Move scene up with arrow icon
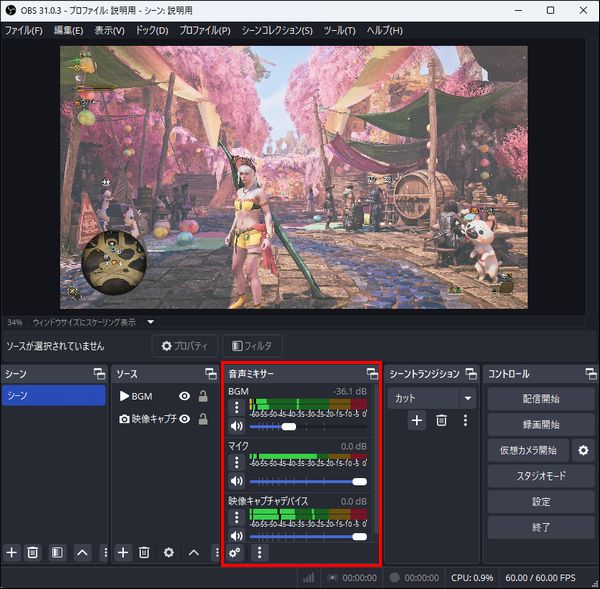Screen dimensions: 600x589 (x=82, y=552)
